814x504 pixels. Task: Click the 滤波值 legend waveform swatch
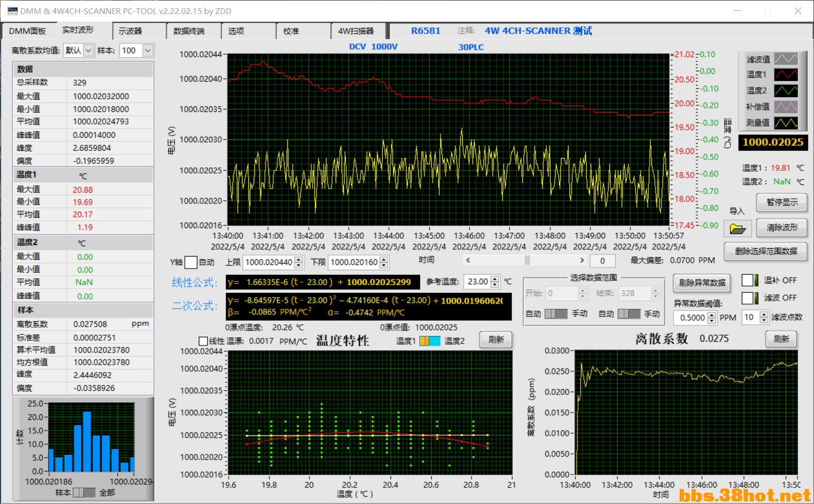coord(786,59)
